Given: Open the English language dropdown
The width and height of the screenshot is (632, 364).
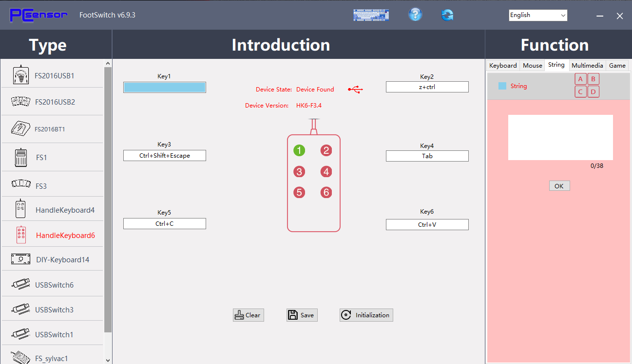Looking at the screenshot, I should tap(538, 15).
